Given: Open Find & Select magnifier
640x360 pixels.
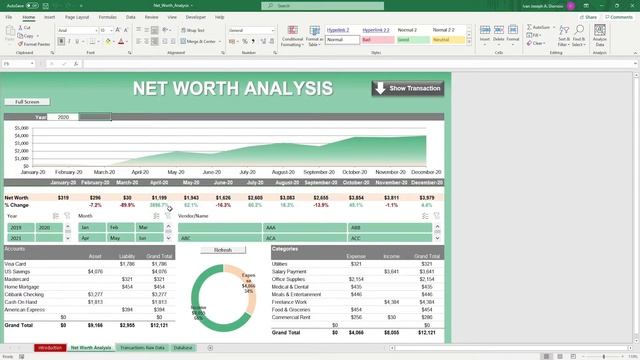Looking at the screenshot, I should click(579, 36).
